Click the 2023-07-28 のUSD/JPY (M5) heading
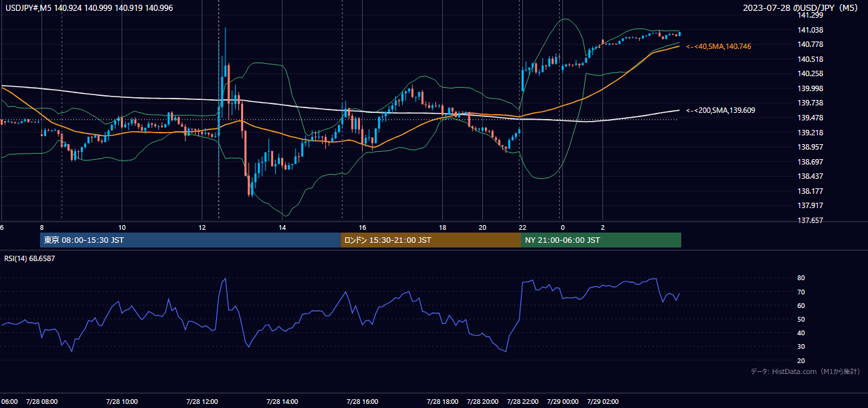Viewport: 868px width, 408px height. (801, 7)
